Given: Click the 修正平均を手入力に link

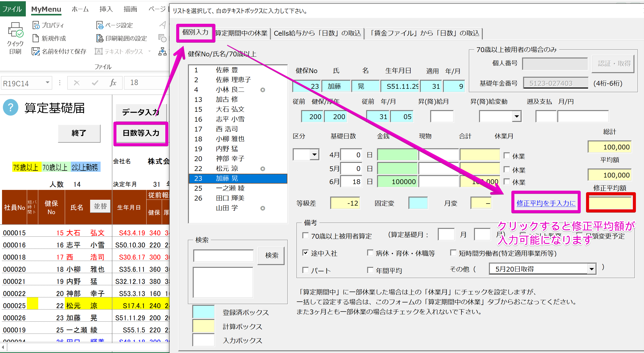Looking at the screenshot, I should [x=546, y=203].
